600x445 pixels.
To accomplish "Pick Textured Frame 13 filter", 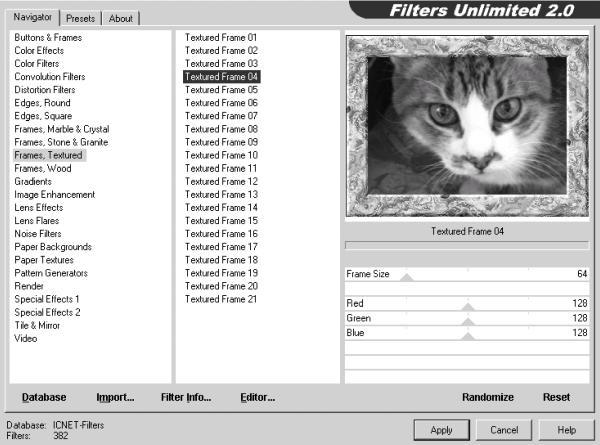I will click(x=221, y=194).
